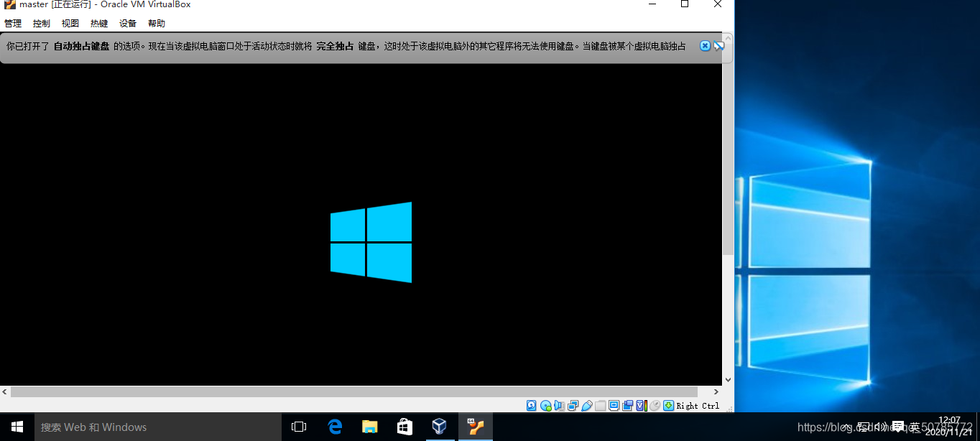Click the keyboard capture arrow icon
The width and height of the screenshot is (980, 441).
pos(668,406)
